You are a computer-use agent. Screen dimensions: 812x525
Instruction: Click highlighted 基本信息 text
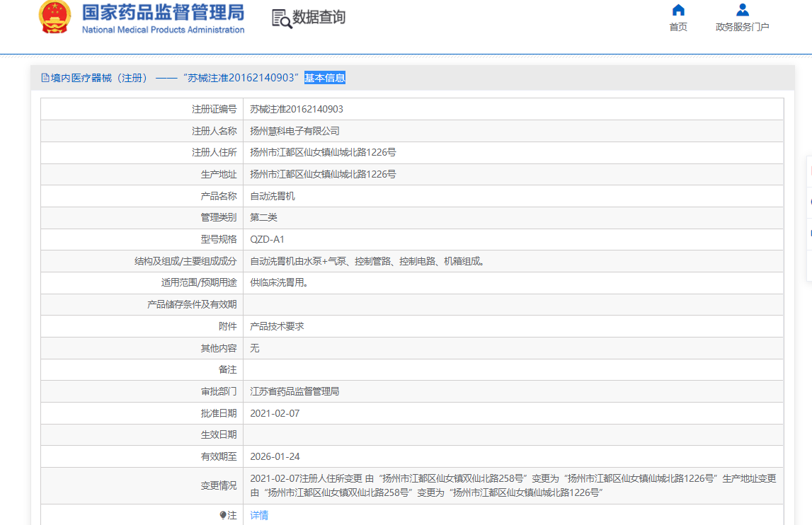[325, 78]
